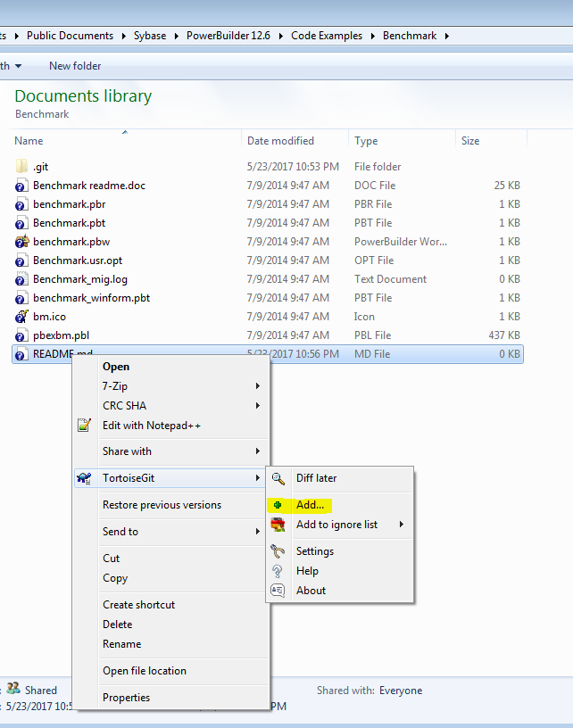Choose Copy from the context menu
This screenshot has height=728, width=573.
(x=115, y=578)
